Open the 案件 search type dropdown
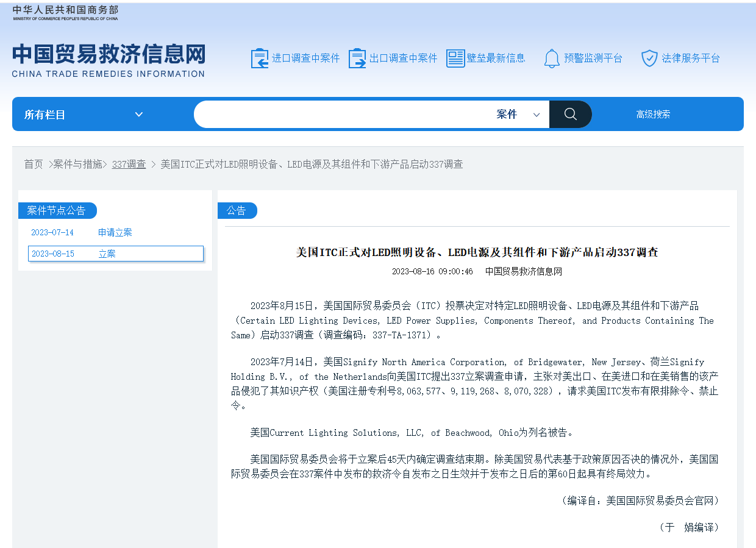This screenshot has height=548, width=756. tap(518, 115)
